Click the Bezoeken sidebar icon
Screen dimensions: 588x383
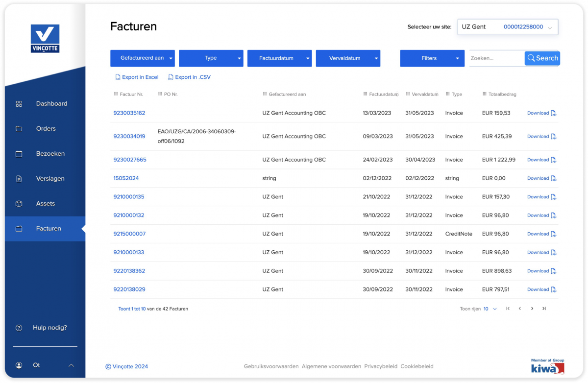tap(19, 153)
